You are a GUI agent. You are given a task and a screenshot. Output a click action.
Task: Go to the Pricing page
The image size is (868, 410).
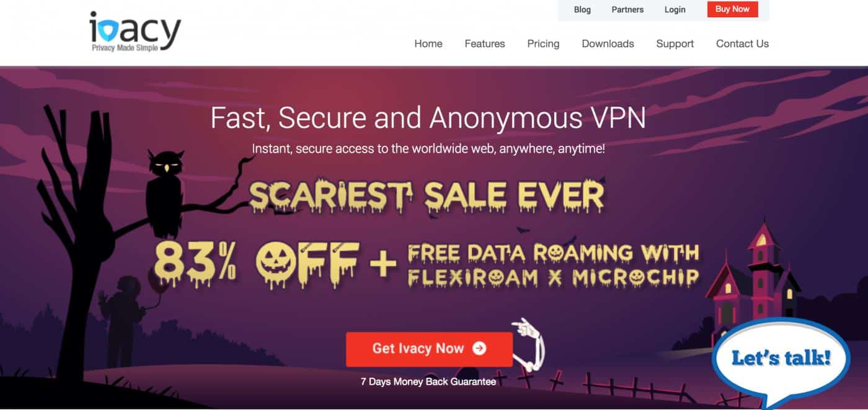(x=543, y=43)
